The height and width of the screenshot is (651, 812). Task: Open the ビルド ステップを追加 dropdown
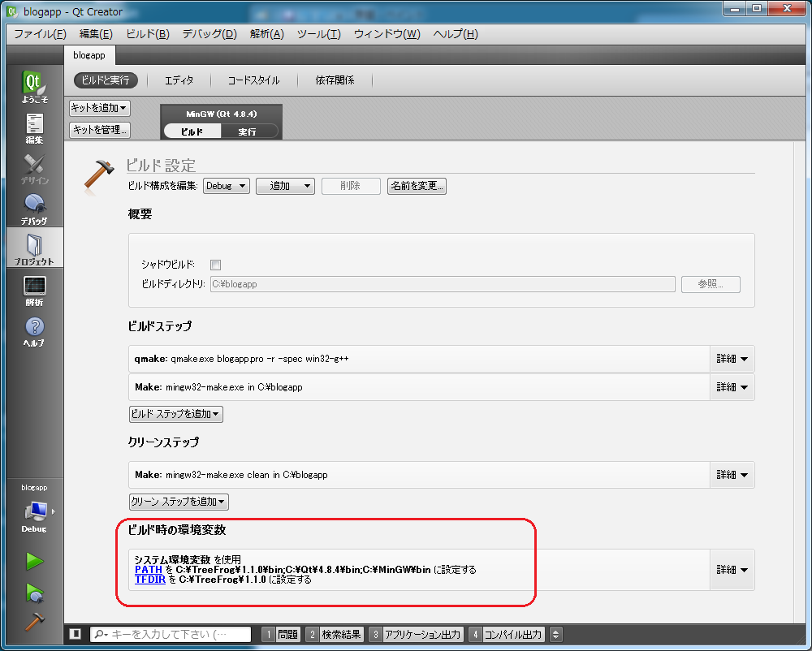tap(175, 414)
